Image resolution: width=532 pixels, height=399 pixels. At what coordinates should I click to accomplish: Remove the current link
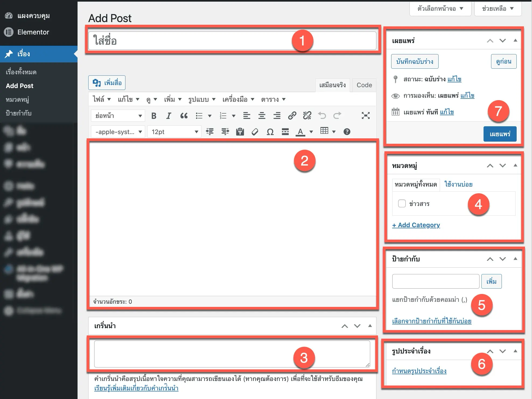tap(307, 115)
